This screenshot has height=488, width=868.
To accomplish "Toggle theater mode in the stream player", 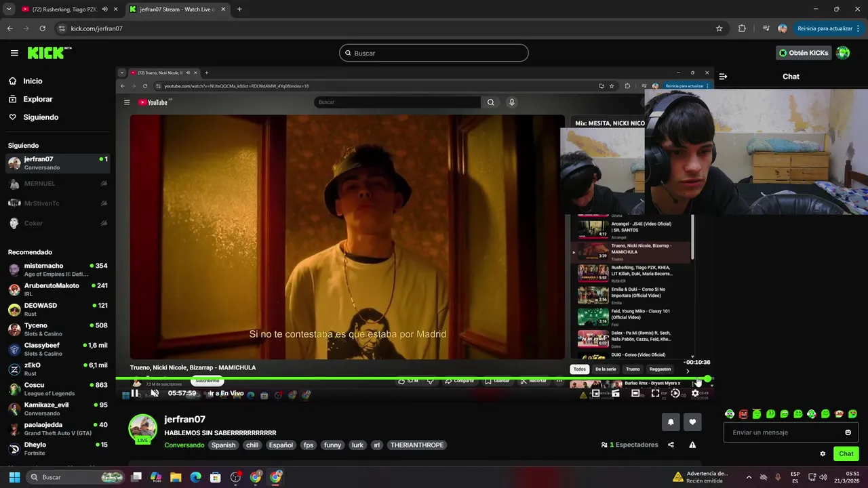I will (x=635, y=393).
